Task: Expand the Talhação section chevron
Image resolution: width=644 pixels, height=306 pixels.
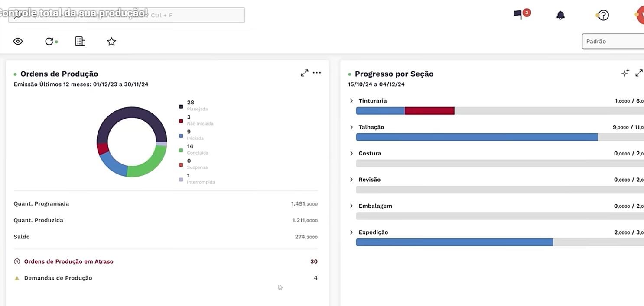Action: tap(351, 127)
